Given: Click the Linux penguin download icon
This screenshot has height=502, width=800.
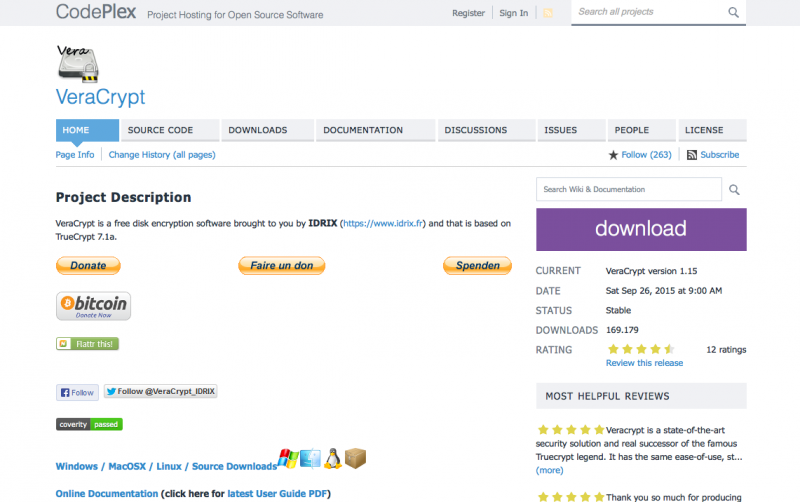Looking at the screenshot, I should coord(333,458).
